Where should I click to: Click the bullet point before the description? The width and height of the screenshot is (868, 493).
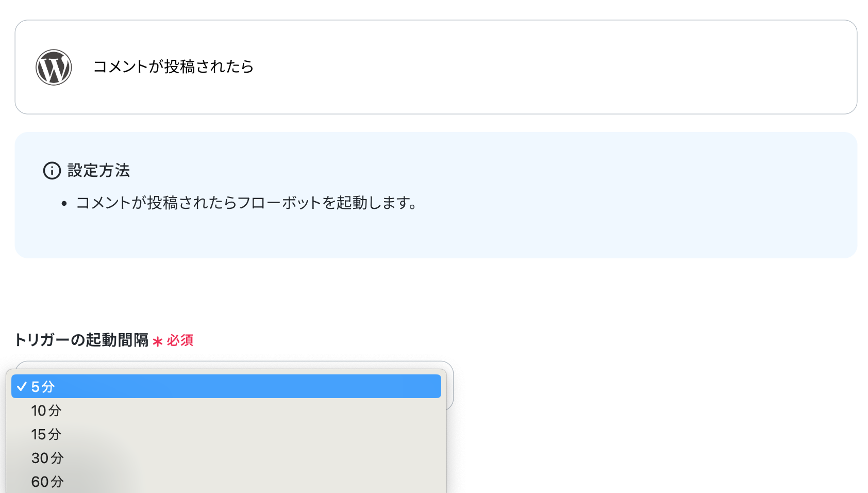(64, 204)
